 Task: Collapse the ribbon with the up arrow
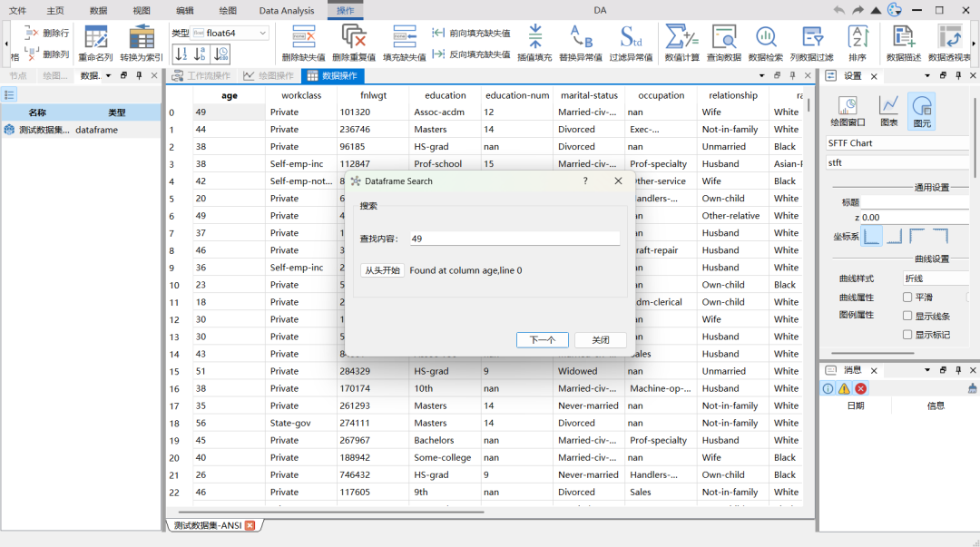click(x=877, y=10)
